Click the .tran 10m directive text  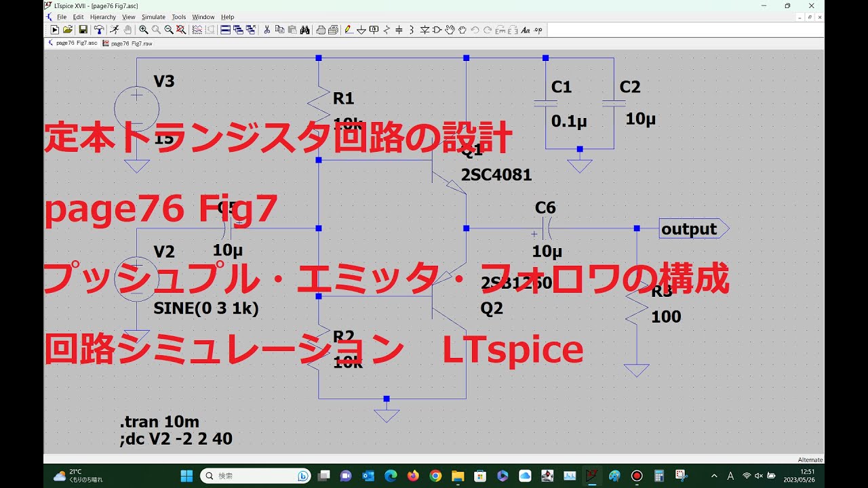pyautogui.click(x=160, y=422)
